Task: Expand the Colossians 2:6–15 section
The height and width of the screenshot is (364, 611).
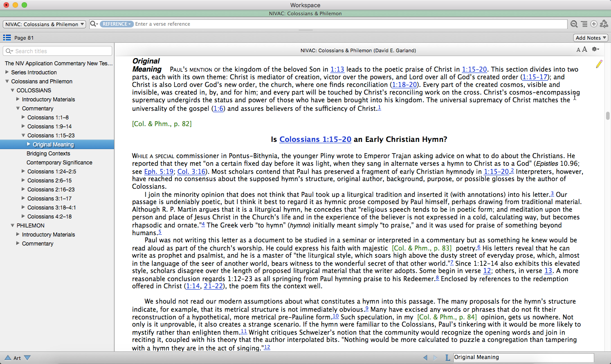Action: 23,181
